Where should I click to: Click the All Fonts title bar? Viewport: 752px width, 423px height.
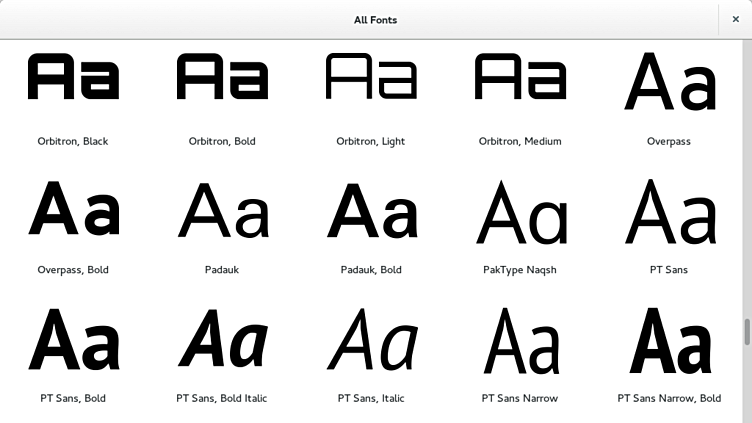[x=376, y=20]
